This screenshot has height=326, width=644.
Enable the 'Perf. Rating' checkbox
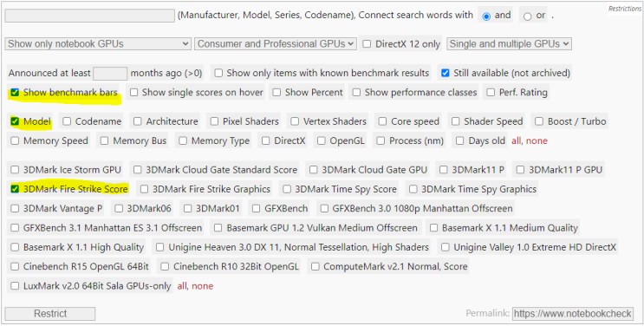click(491, 93)
